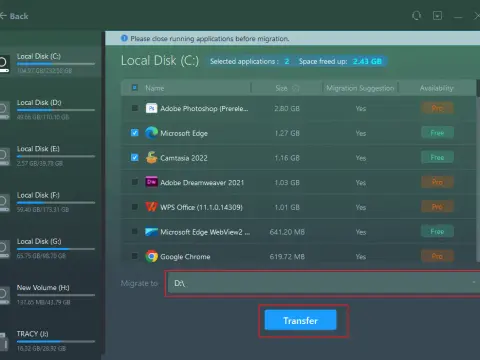Click the refresh icon in title bar
The image size is (480, 360).
click(x=416, y=16)
